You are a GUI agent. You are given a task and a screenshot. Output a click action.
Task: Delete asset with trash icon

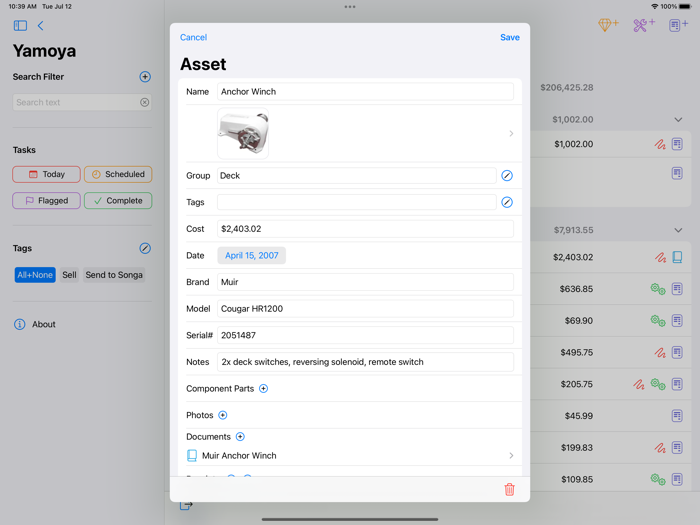click(x=509, y=489)
